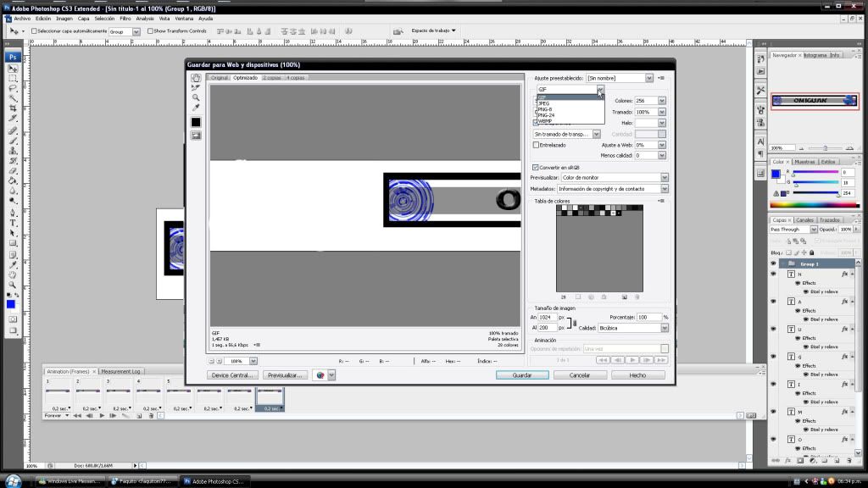Click the Guardar button

coord(522,375)
